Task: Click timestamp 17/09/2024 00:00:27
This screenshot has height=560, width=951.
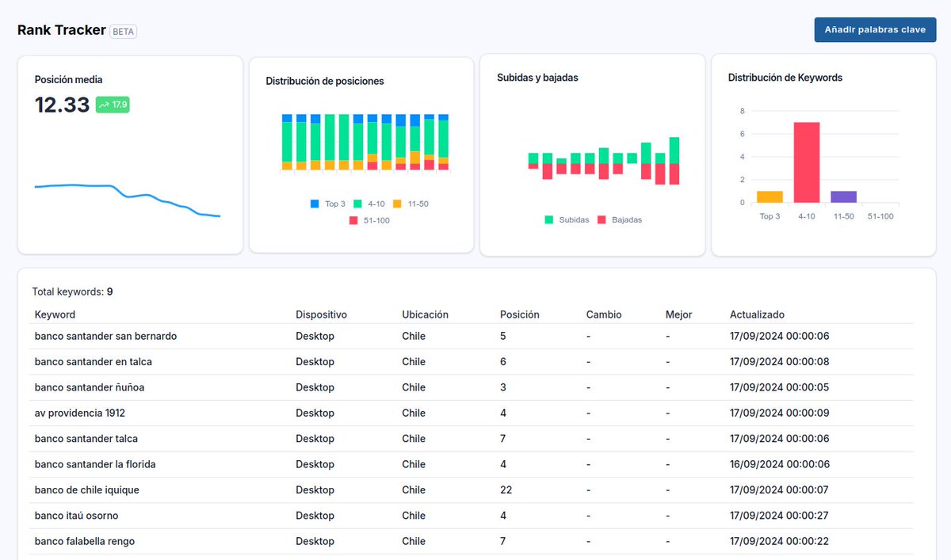Action: pos(780,516)
